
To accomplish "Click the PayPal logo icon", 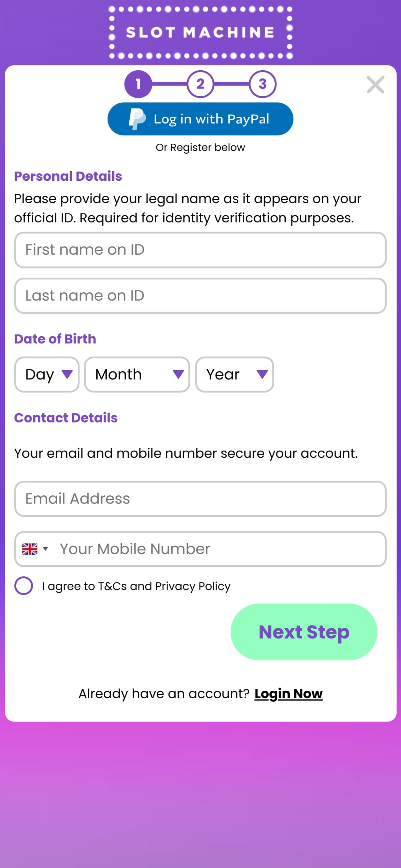I will [x=137, y=119].
